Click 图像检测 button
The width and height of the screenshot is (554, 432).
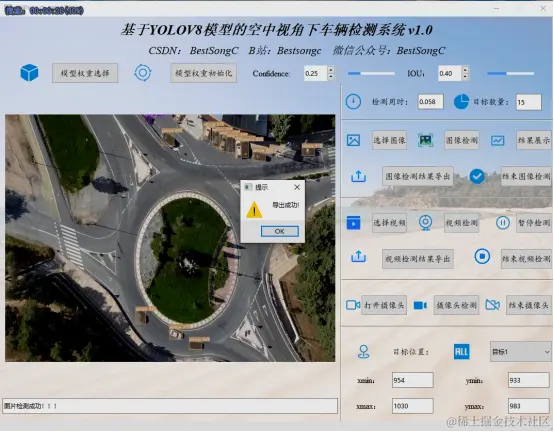[461, 140]
